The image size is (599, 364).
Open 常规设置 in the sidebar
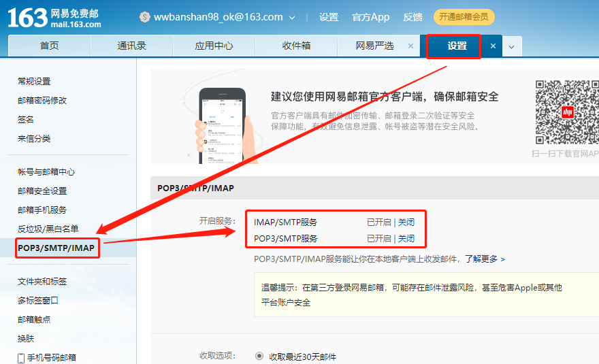pyautogui.click(x=34, y=82)
